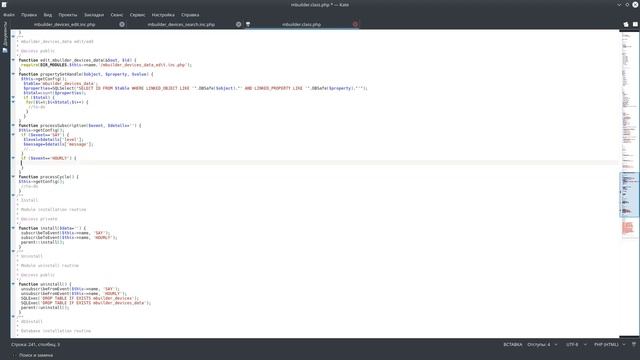The image size is (640, 360).
Task: Collapse the processCycle function fold
Action: [13, 177]
